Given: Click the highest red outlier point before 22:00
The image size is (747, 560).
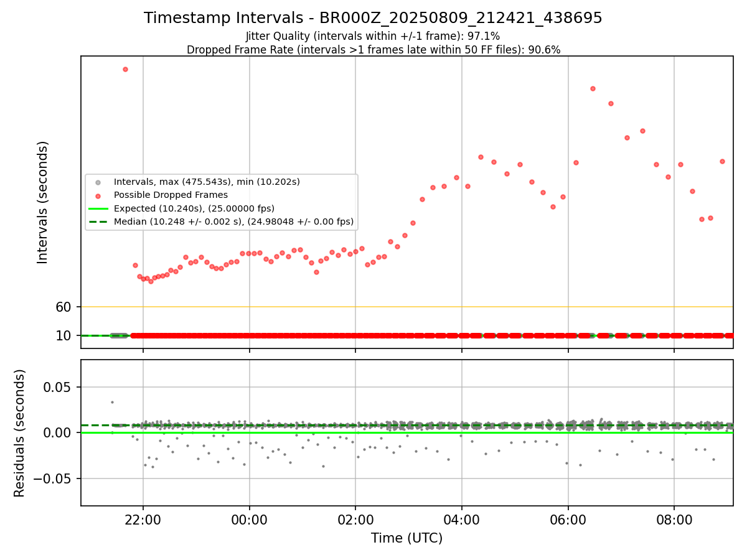Looking at the screenshot, I should [x=125, y=69].
